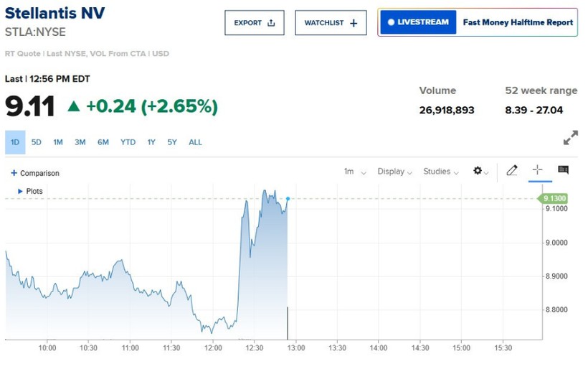This screenshot has width=588, height=369.
Task: Click the plus icon on Watchlist button
Action: 354,23
